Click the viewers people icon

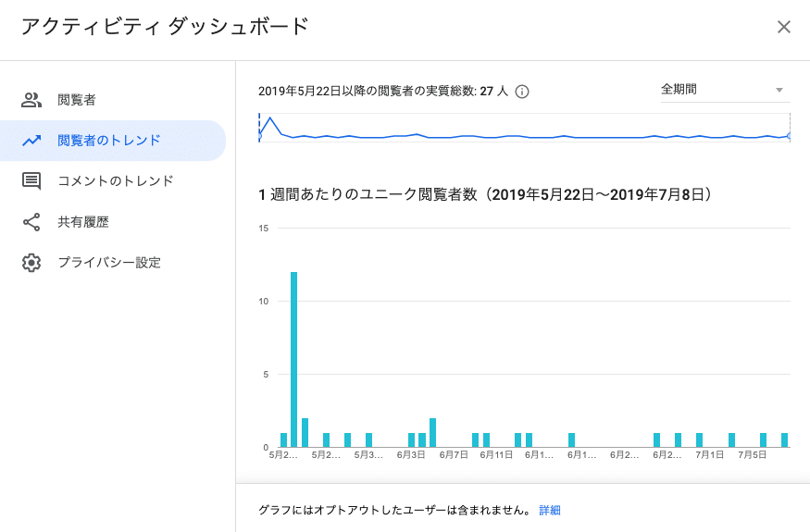[31, 100]
